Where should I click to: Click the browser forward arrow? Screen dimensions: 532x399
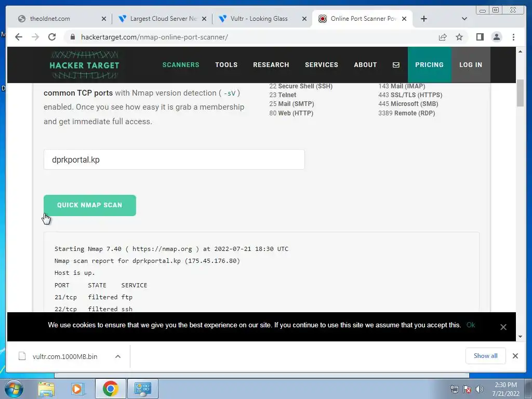pyautogui.click(x=35, y=37)
